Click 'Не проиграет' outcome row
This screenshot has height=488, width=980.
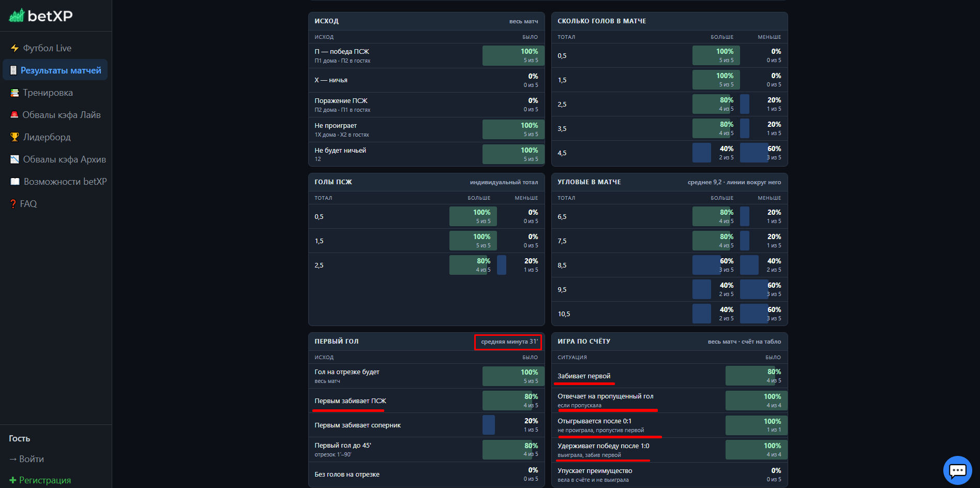coord(427,129)
